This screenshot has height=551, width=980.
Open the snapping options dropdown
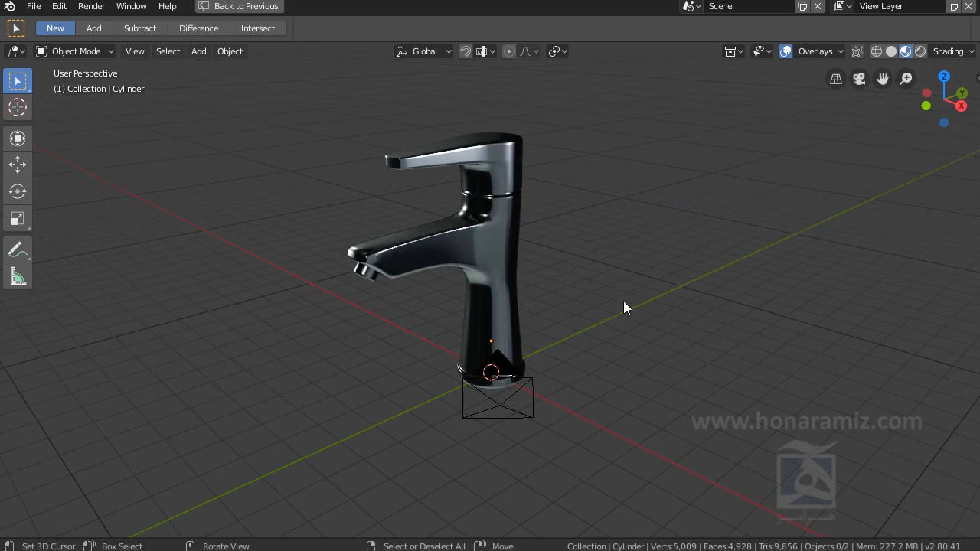tap(486, 51)
